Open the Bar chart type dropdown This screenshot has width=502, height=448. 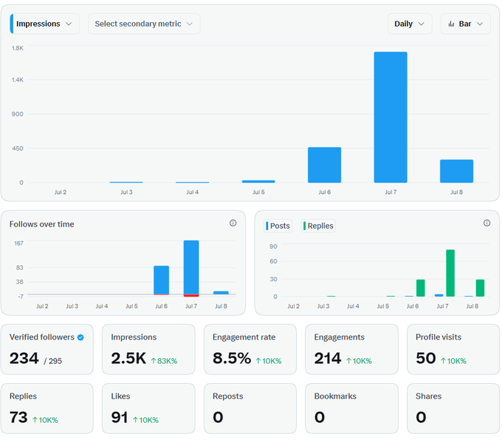click(466, 24)
